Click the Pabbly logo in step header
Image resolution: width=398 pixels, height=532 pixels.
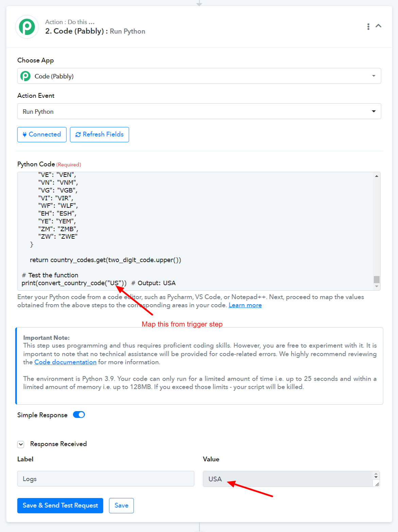tap(27, 27)
